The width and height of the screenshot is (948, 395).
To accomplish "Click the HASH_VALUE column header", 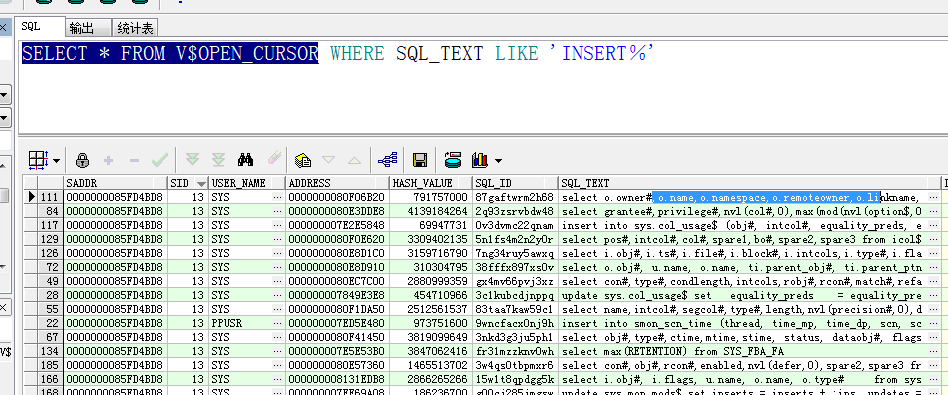I will [x=431, y=183].
